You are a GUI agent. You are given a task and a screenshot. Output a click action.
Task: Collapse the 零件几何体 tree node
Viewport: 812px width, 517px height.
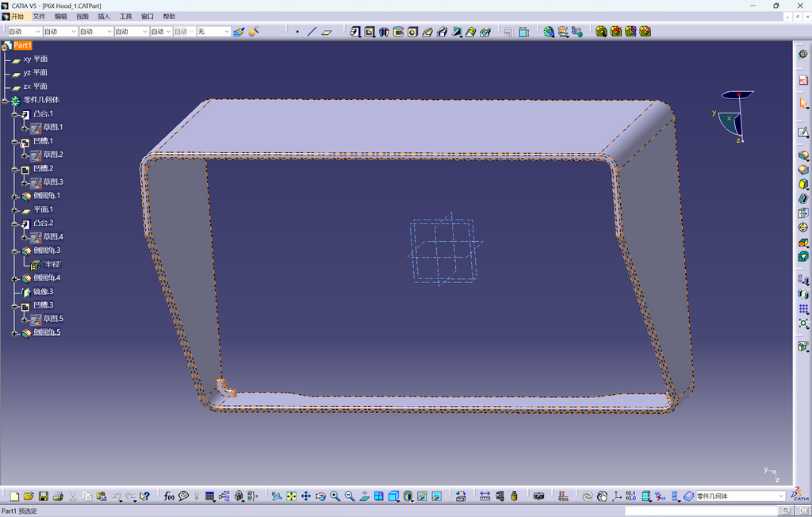(x=5, y=100)
